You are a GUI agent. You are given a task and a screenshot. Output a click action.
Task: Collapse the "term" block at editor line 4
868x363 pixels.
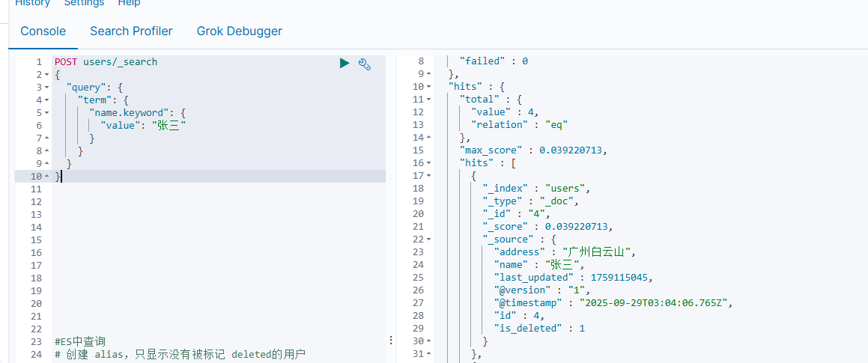point(46,100)
